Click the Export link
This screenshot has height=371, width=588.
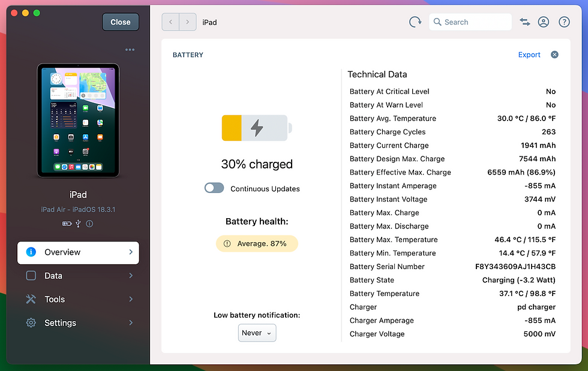(x=529, y=55)
